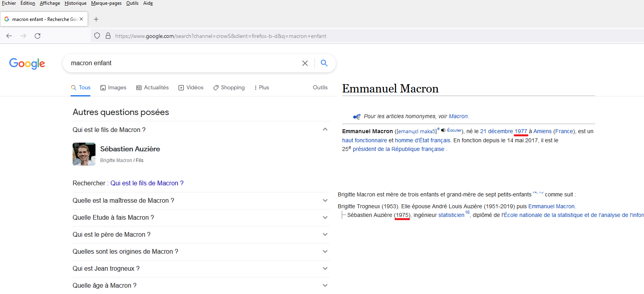Image resolution: width=644 pixels, height=294 pixels.
Task: Click the Emmanuel Macron spouse link
Action: [x=551, y=207]
